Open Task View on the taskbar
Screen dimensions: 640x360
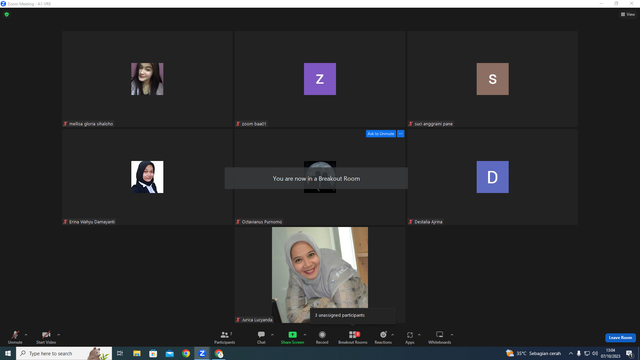[120, 353]
